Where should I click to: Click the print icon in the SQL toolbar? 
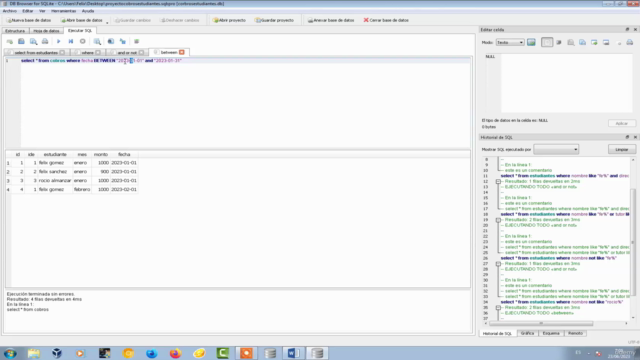45,42
